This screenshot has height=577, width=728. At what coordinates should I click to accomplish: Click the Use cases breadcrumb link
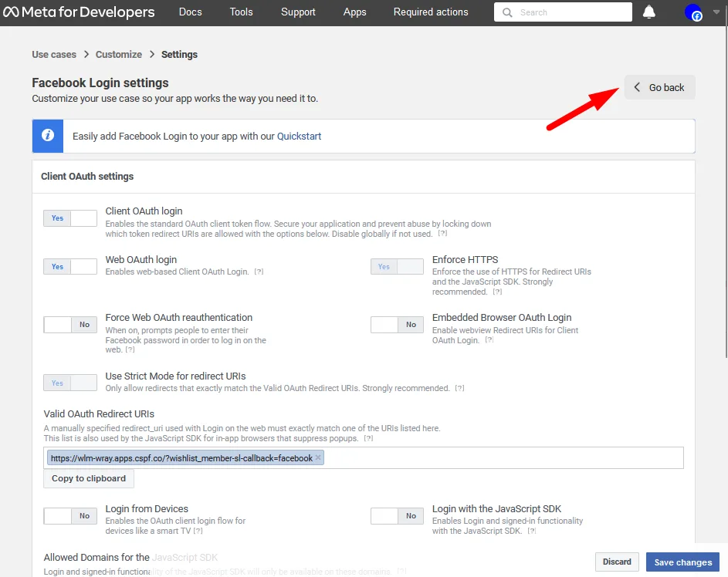(x=53, y=54)
